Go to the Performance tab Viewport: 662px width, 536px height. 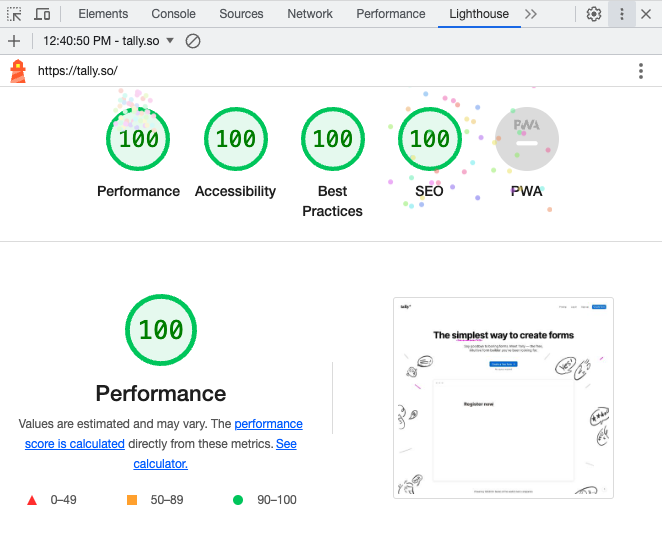391,14
